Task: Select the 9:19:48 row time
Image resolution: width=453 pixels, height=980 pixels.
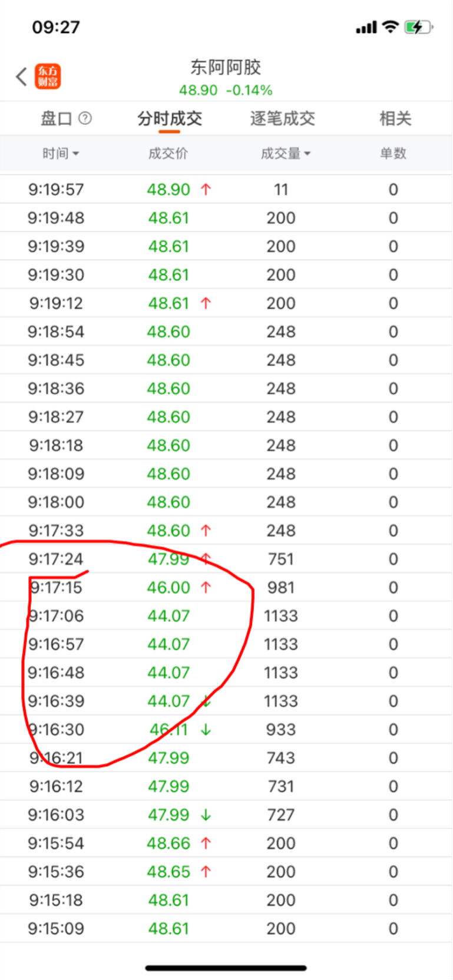Action: pyautogui.click(x=56, y=218)
